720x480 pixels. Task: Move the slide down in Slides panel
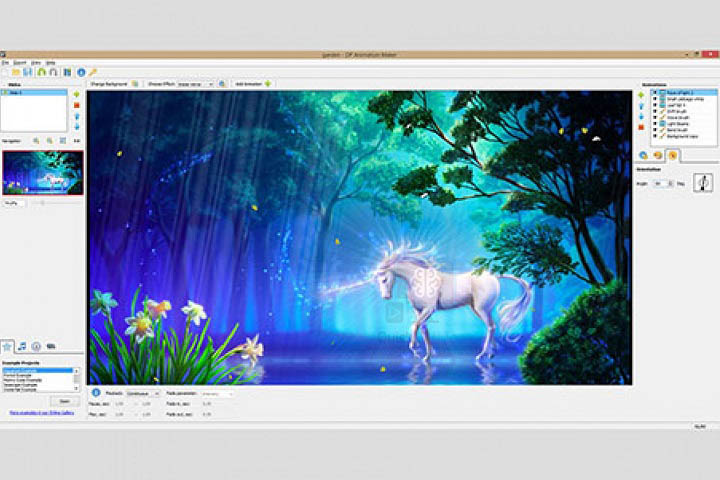click(77, 127)
